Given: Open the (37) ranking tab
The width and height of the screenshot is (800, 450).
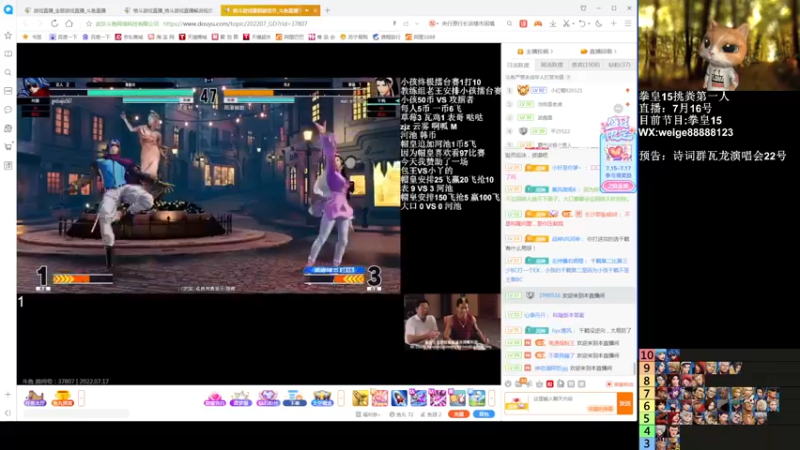Looking at the screenshot, I should pos(619,65).
